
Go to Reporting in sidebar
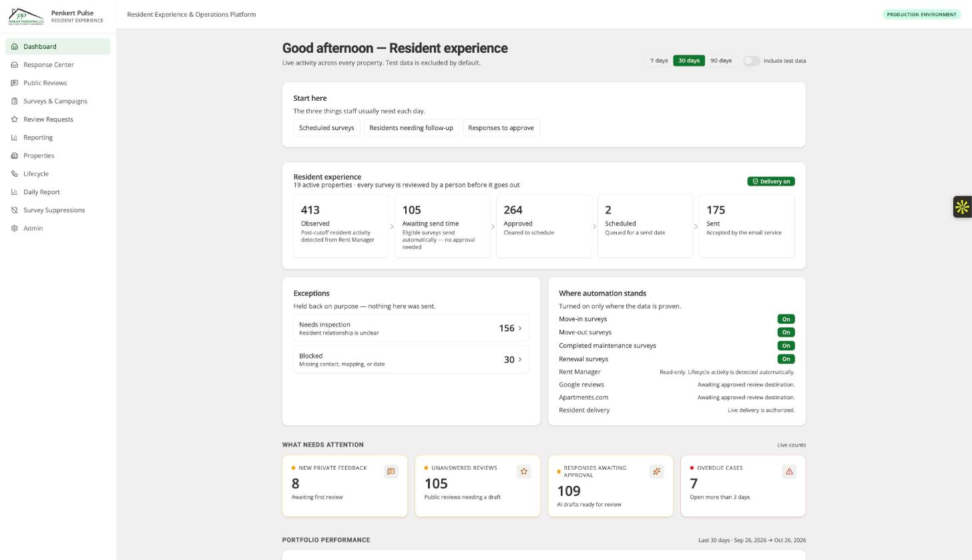[x=58, y=137]
